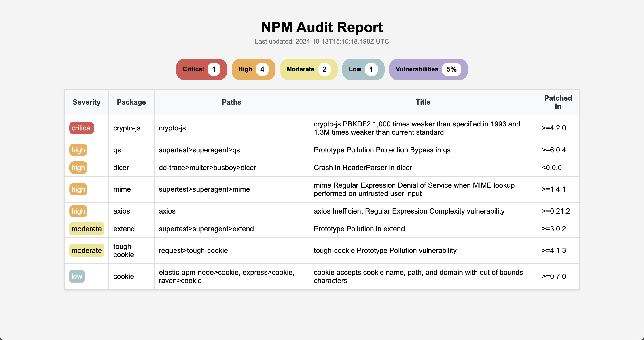Click the Title column header

point(423,102)
